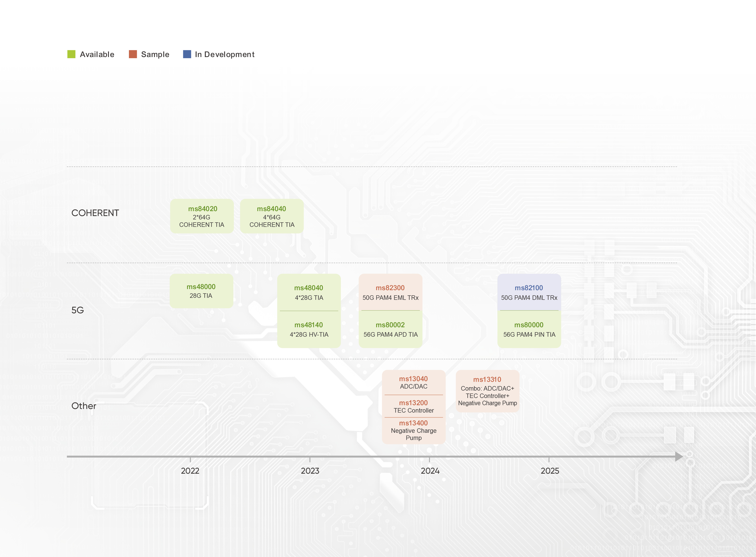Select the ms84040 4*64G COHERENT TIA card
This screenshot has width=756, height=557.
click(272, 216)
